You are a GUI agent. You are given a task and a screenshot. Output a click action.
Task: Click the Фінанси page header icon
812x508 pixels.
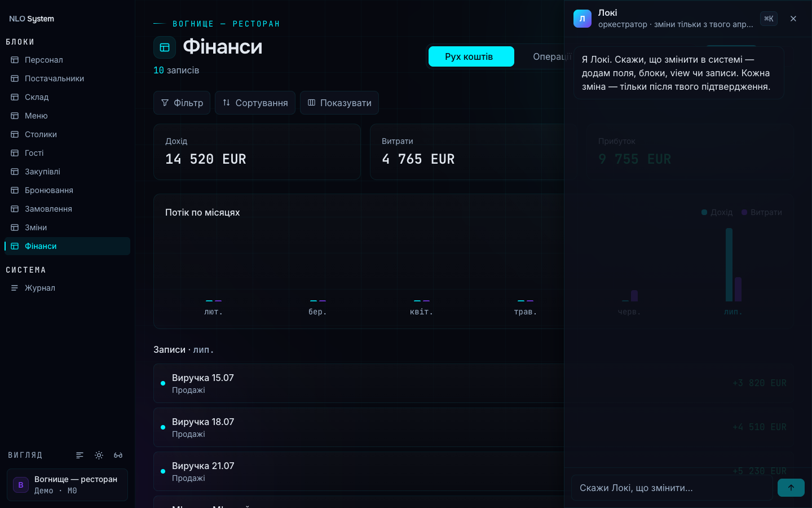coord(165,47)
